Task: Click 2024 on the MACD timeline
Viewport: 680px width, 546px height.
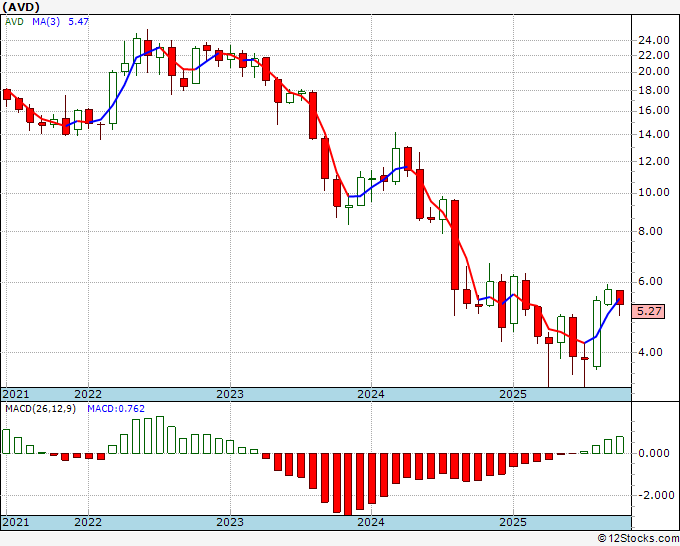Action: click(x=371, y=522)
